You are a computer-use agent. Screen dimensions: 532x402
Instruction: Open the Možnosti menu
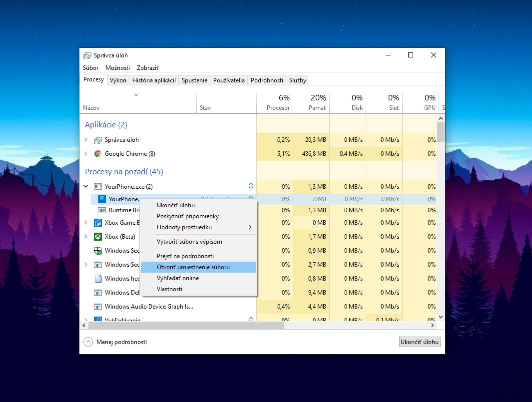coord(117,68)
